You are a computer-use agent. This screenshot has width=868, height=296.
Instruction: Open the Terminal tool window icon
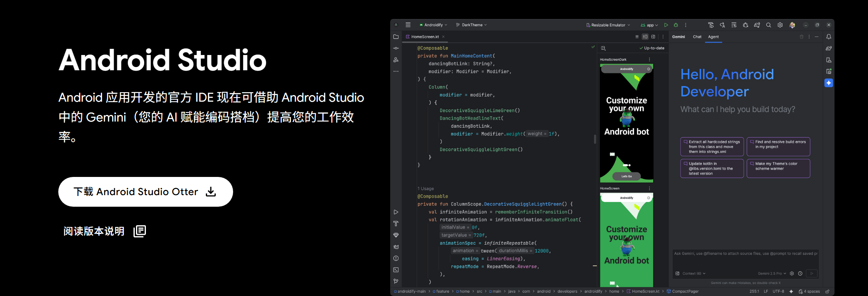coord(396,270)
